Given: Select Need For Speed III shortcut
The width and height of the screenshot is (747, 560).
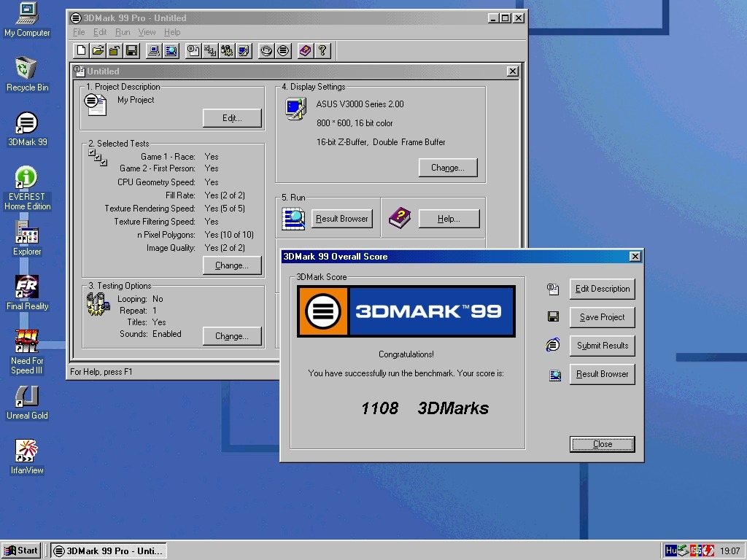Looking at the screenshot, I should tap(27, 352).
